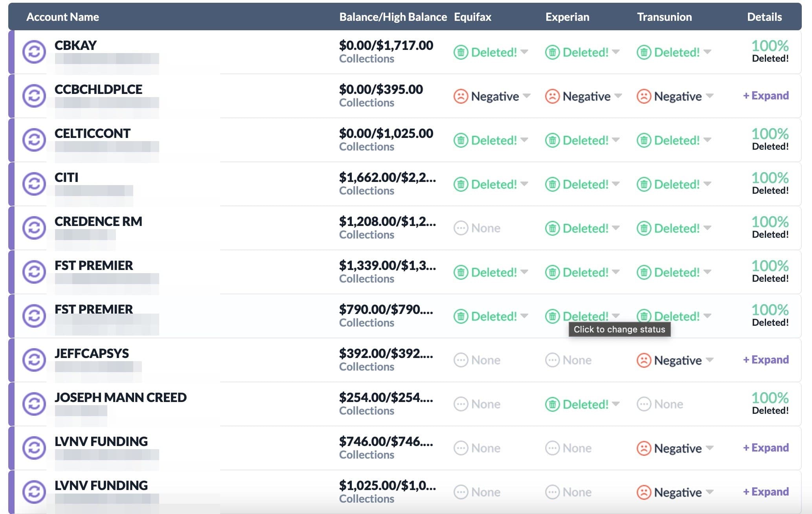
Task: Click the Account Name column header
Action: (62, 17)
